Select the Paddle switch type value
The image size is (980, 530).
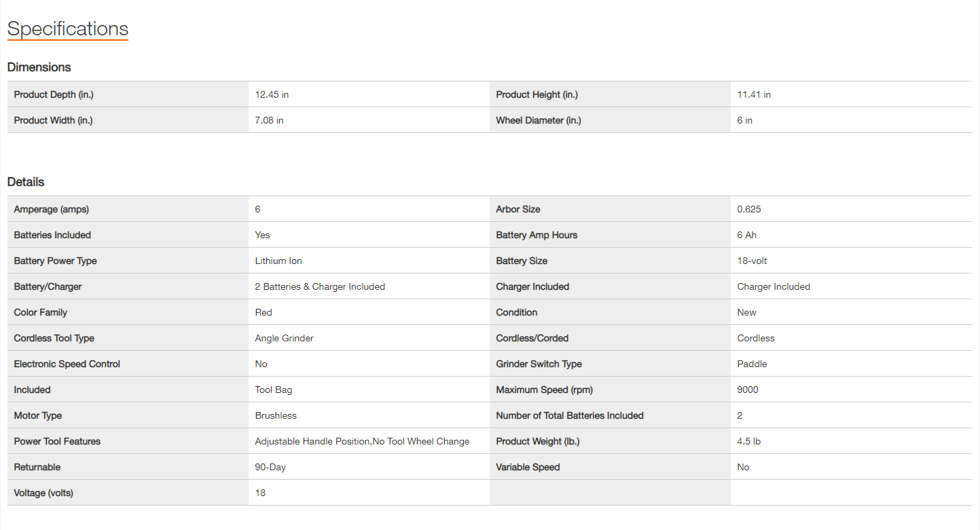tap(752, 364)
